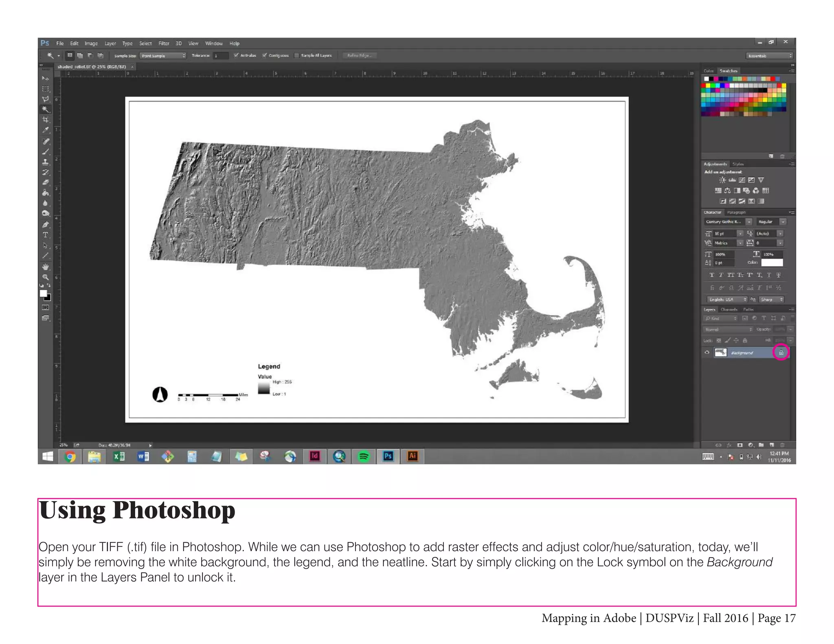Choose the Intersect with selection mode icon
Screen dimensions: 834x644
(x=101, y=55)
